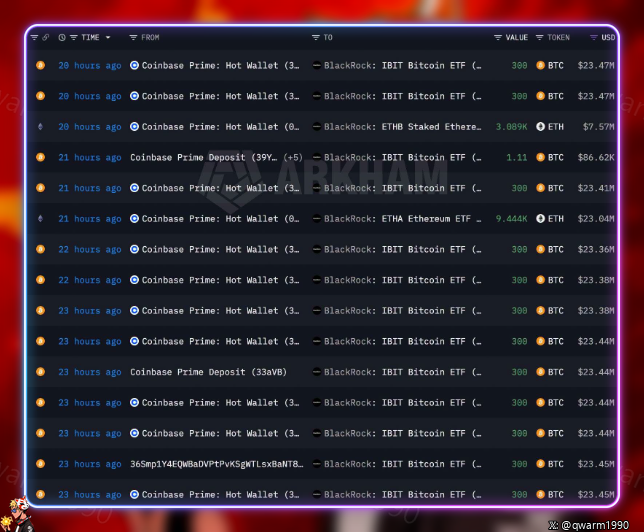The width and height of the screenshot is (644, 532).
Task: Click the Ethereum chain icon in ETHB row
Action: pos(40,127)
